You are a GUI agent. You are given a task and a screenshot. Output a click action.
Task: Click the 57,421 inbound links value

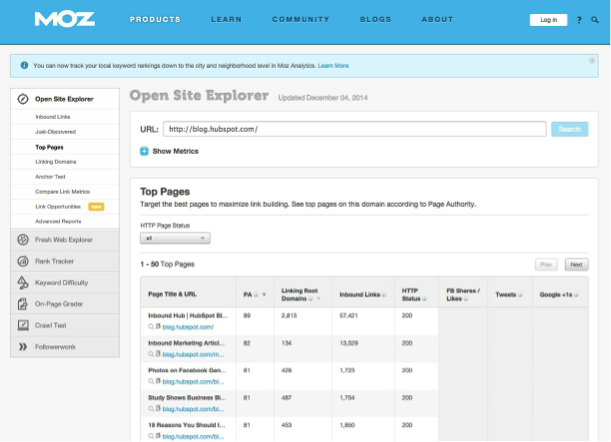pyautogui.click(x=348, y=315)
